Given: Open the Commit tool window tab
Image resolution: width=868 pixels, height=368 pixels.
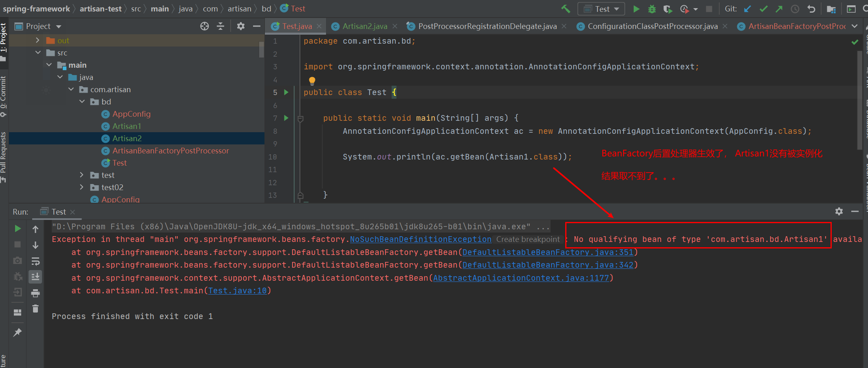Looking at the screenshot, I should point(4,96).
